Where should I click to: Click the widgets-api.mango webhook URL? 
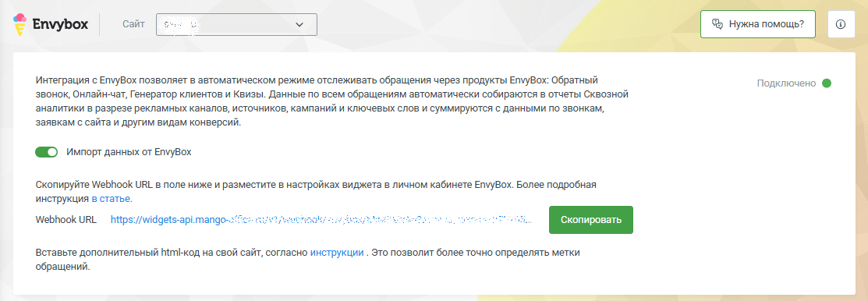point(321,220)
